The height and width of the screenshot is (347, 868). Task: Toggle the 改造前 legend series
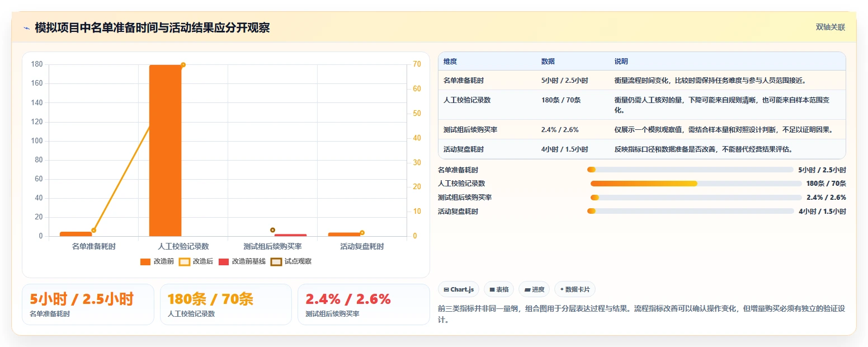click(157, 261)
